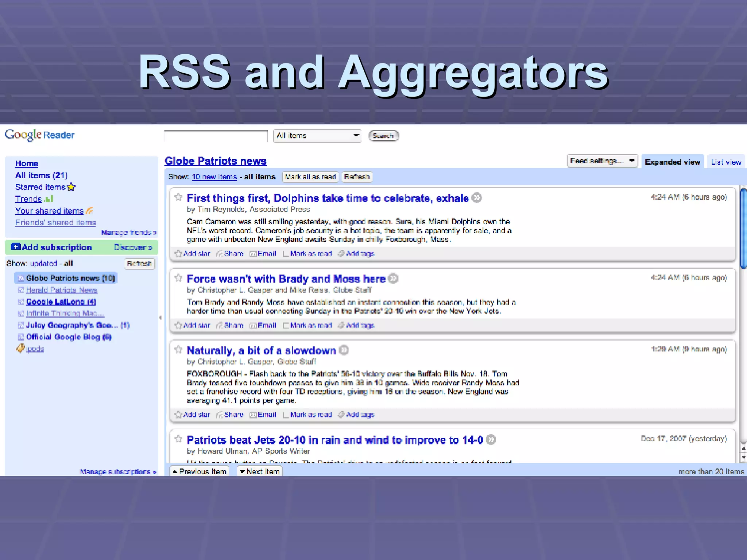The image size is (747, 560).
Task: Click feed icon beside Official Google Blog
Action: click(x=21, y=337)
